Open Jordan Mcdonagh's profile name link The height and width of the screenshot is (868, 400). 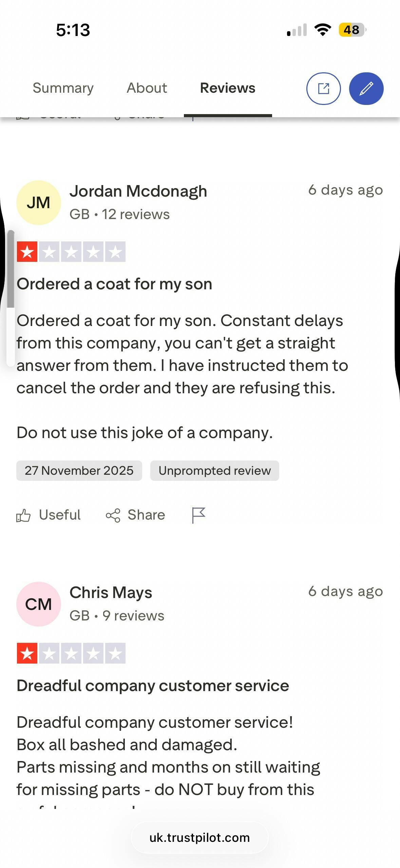[x=138, y=191]
